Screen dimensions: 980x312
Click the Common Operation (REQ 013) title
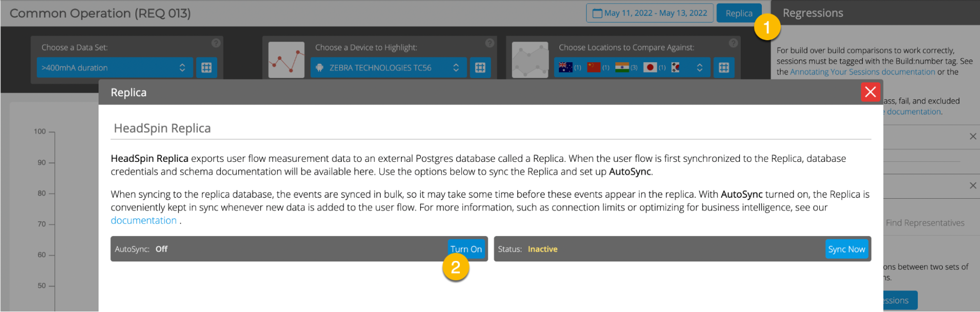[100, 13]
